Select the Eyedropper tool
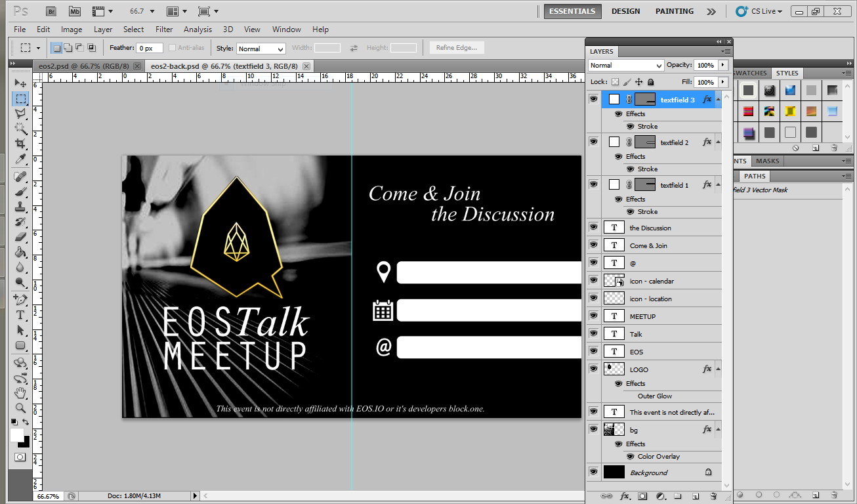Viewport: 857px width, 504px height. 20,159
